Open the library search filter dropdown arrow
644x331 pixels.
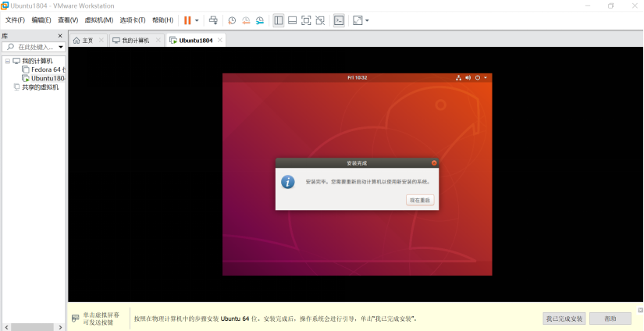(x=61, y=47)
